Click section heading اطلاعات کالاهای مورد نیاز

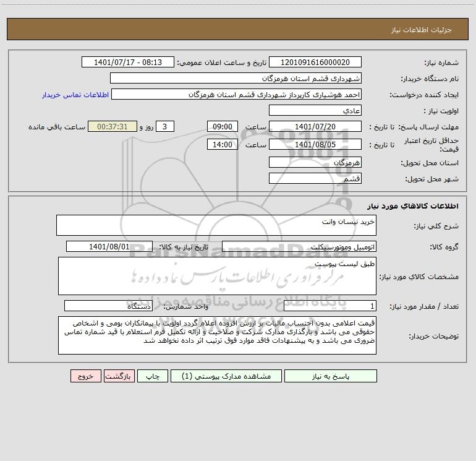click(x=412, y=206)
